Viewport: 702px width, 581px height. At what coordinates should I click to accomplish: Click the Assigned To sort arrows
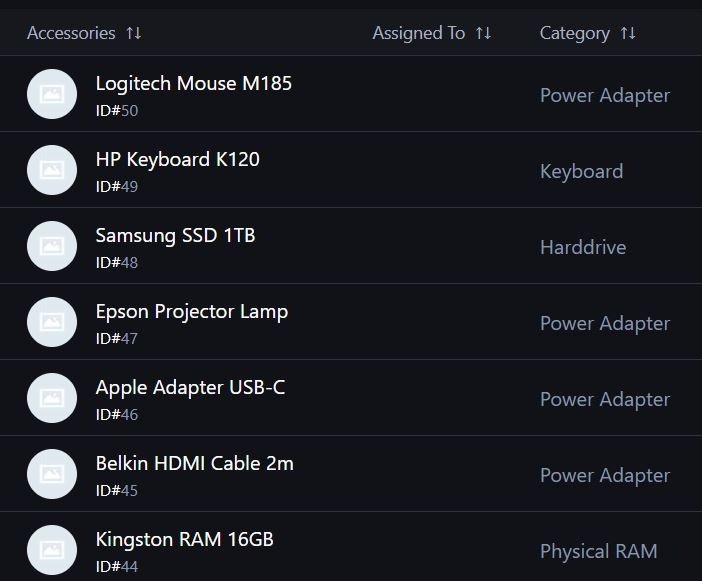point(484,33)
